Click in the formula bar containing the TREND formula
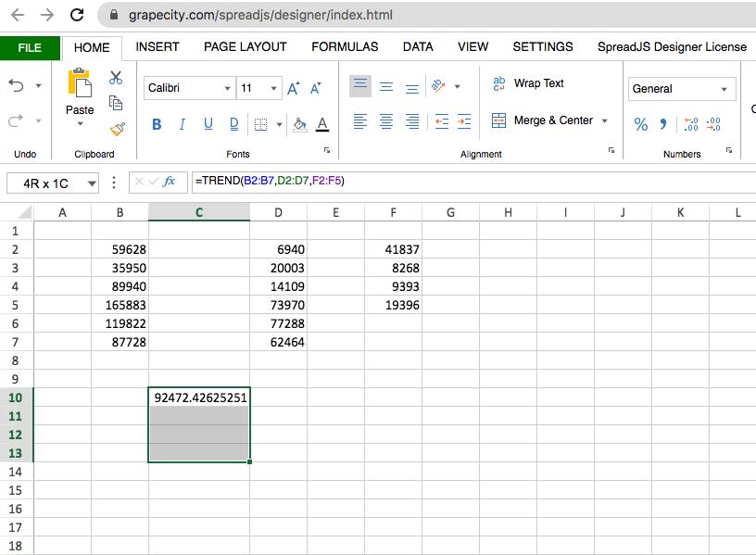 pyautogui.click(x=463, y=182)
